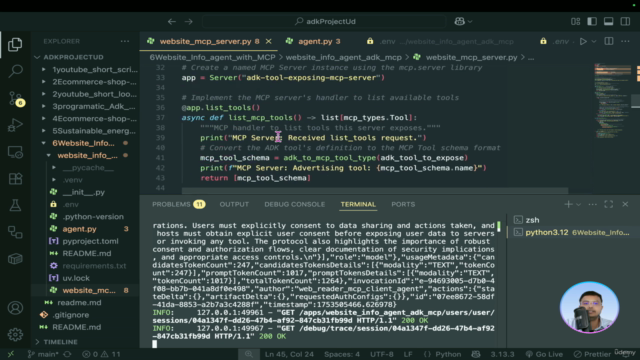Select the TERMINAL panel tab
The width and height of the screenshot is (640, 360).
[x=358, y=204]
